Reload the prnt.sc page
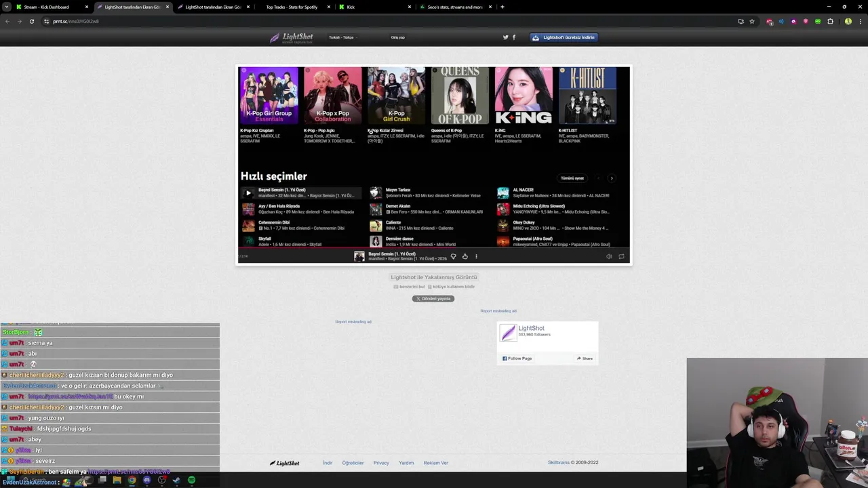Screen dimensions: 868x488 point(31,21)
